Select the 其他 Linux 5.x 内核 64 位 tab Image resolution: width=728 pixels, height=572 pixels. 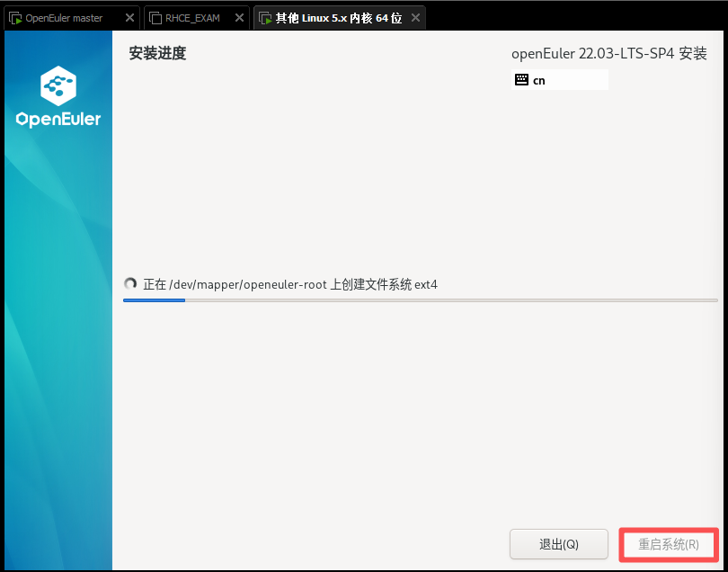(340, 18)
